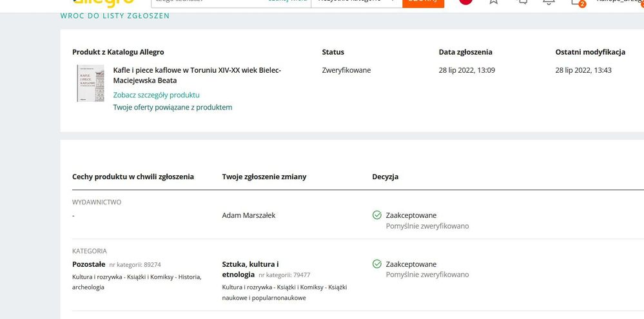Click the Decyzja column header
Screen dimensions: 644x319
click(x=385, y=177)
